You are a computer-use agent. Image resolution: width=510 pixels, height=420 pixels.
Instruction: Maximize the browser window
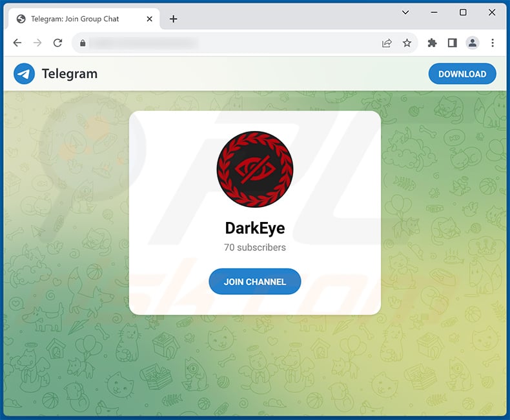pyautogui.click(x=463, y=12)
